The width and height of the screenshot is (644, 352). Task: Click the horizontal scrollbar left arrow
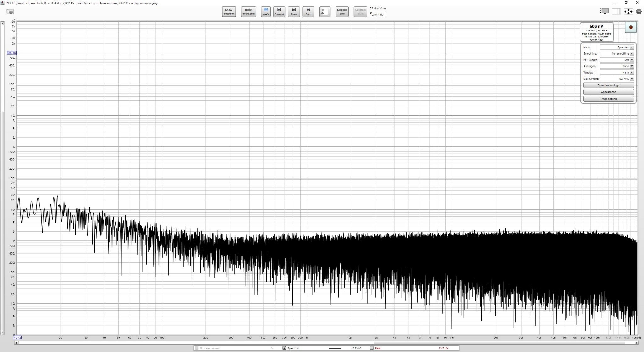point(16,343)
